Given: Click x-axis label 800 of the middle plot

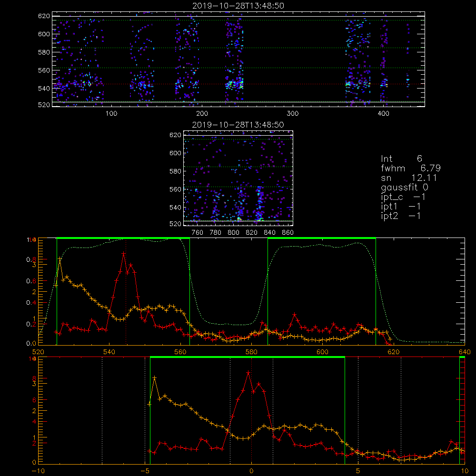Looking at the screenshot, I should [x=233, y=233].
